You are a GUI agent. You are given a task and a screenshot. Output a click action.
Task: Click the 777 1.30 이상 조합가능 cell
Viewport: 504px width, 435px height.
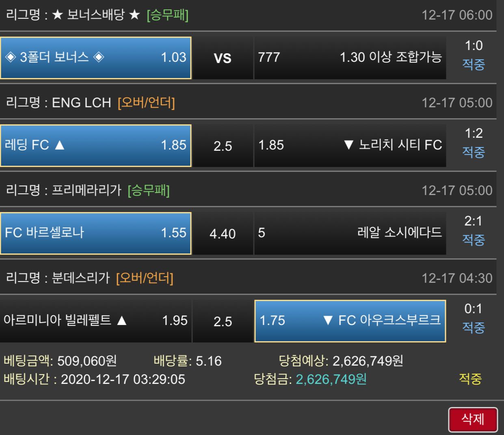[x=350, y=58]
